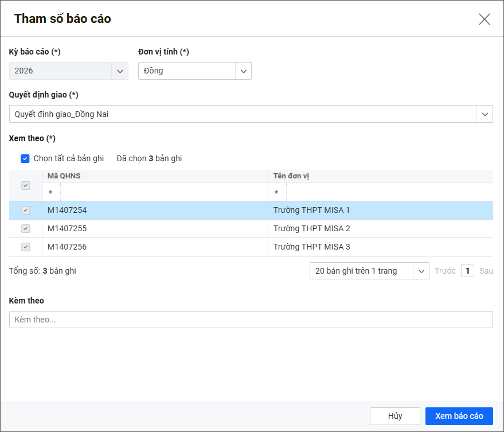Expand the Đơn vị tính dropdown

(x=243, y=71)
